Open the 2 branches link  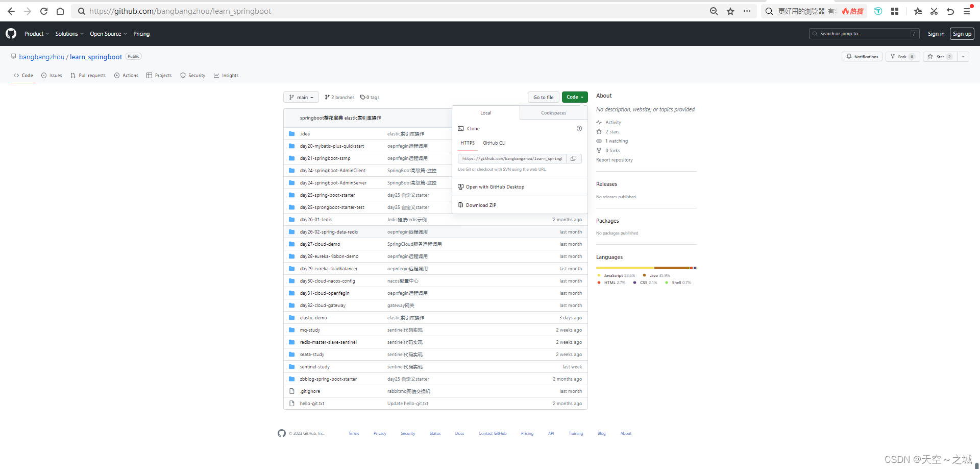(x=339, y=97)
